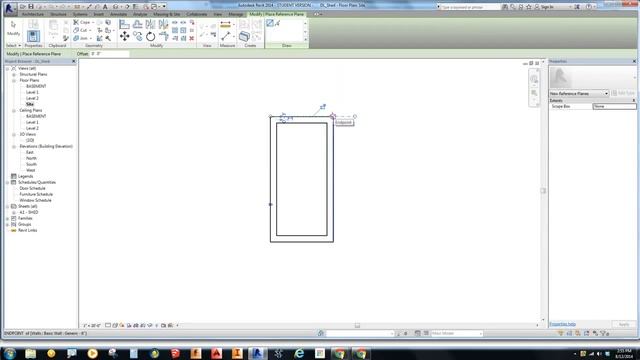
Task: Click the volume icon in the system tray
Action: 599,353
